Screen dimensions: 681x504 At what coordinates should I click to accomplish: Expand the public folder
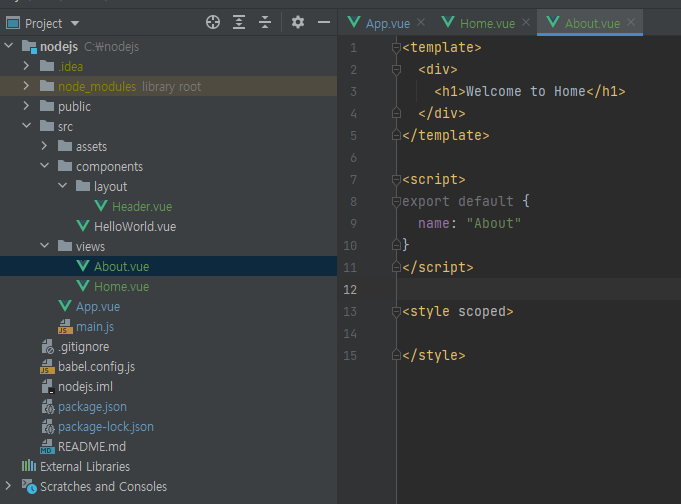tap(26, 106)
